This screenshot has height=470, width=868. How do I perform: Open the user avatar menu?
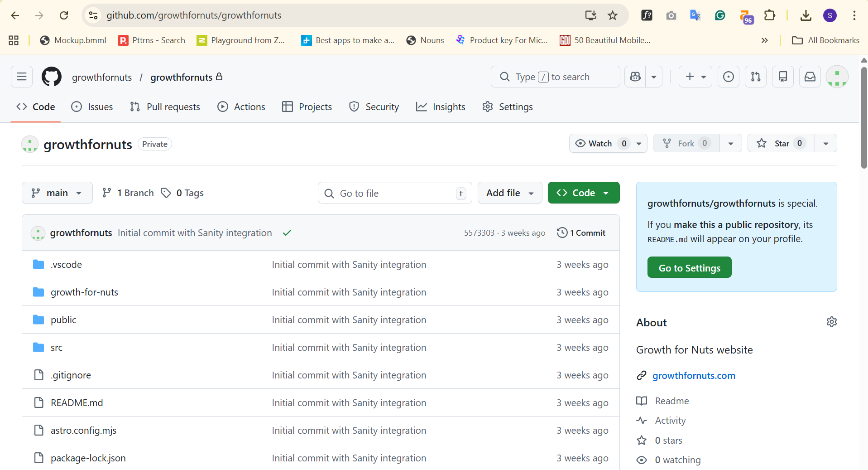837,77
